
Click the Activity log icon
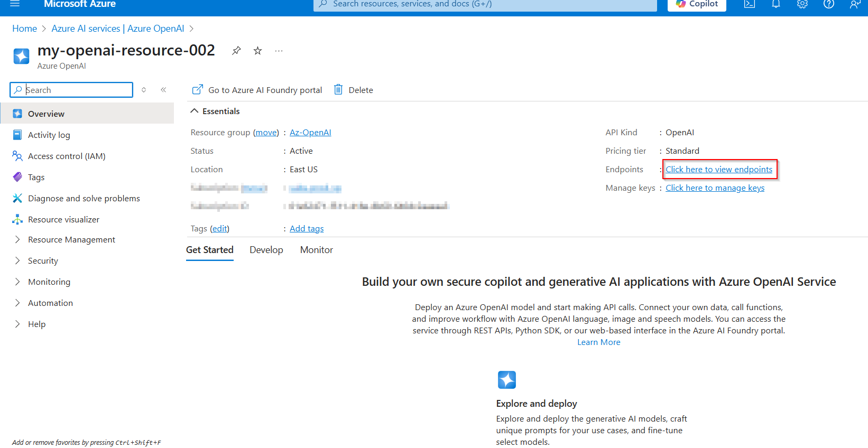coord(17,135)
